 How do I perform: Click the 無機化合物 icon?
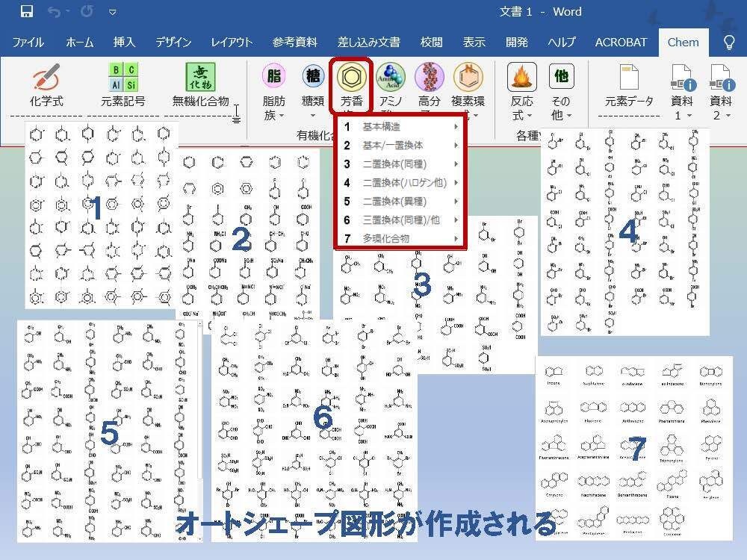(200, 77)
